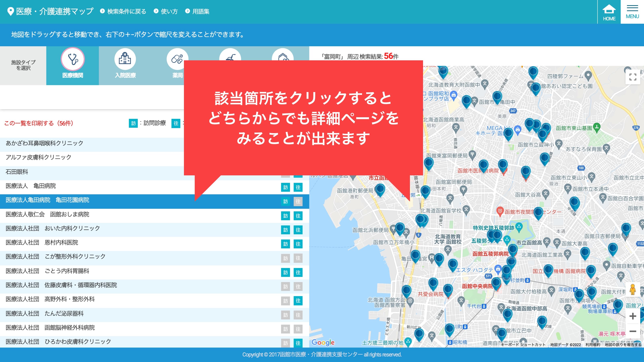Open 地図の誤りを報告する link

(623, 345)
